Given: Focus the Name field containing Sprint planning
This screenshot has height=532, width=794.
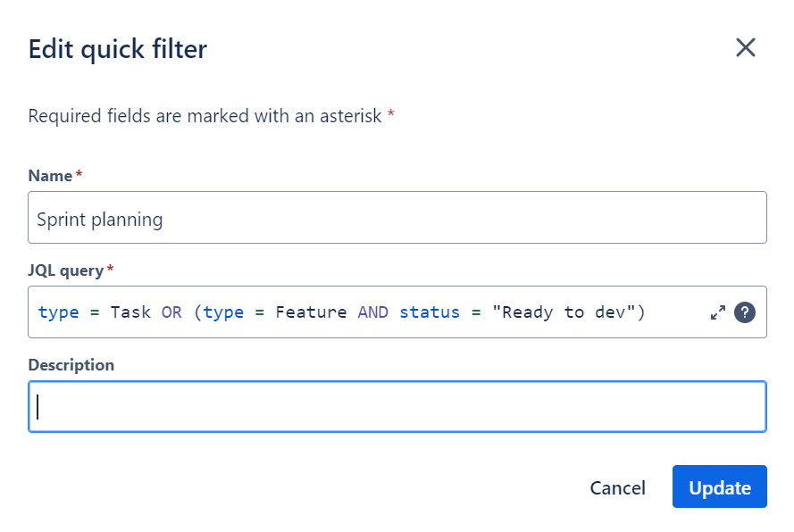Looking at the screenshot, I should (x=397, y=217).
